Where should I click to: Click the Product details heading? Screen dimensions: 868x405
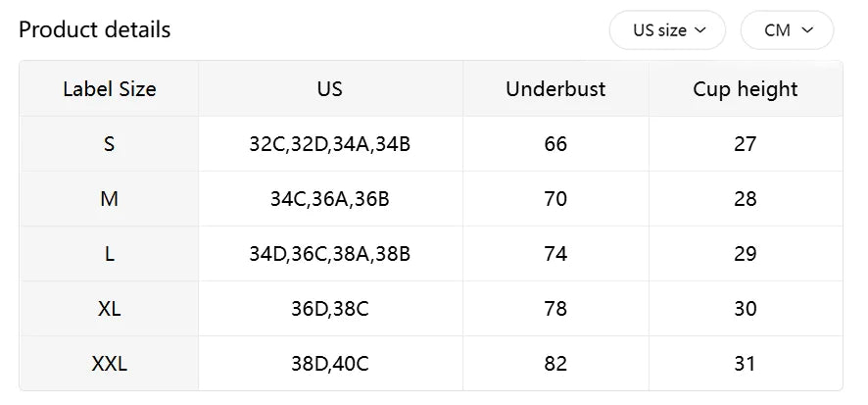95,30
